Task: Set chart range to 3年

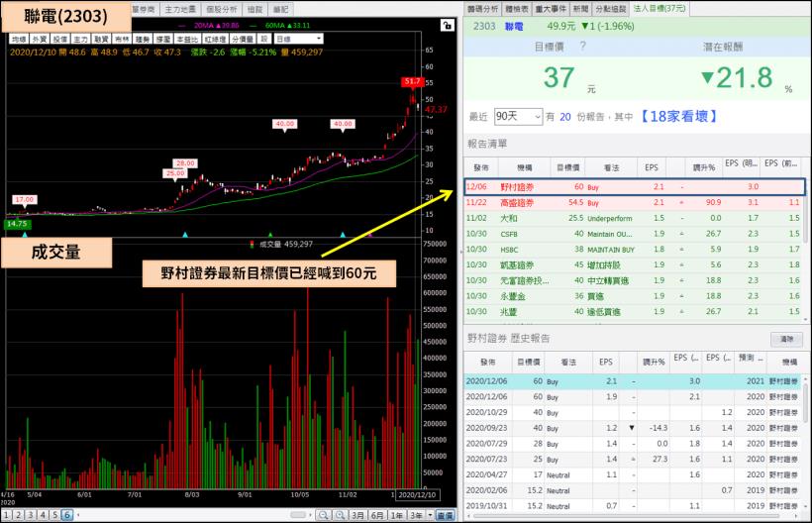Action: pyautogui.click(x=416, y=515)
